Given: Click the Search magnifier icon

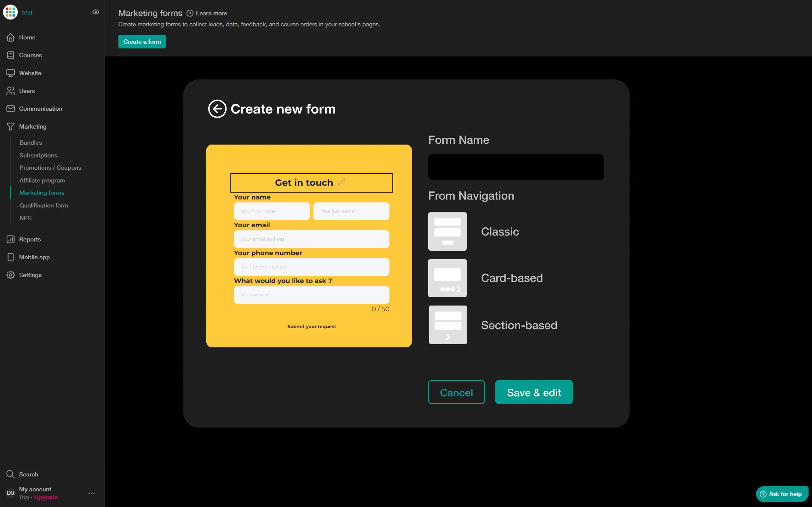Looking at the screenshot, I should [11, 474].
